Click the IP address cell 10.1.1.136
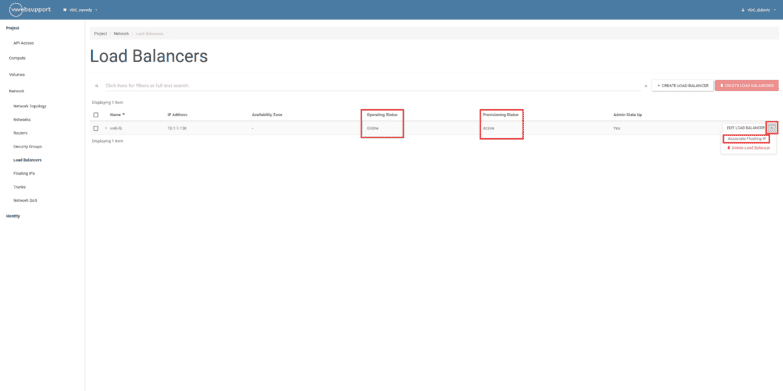 click(177, 128)
